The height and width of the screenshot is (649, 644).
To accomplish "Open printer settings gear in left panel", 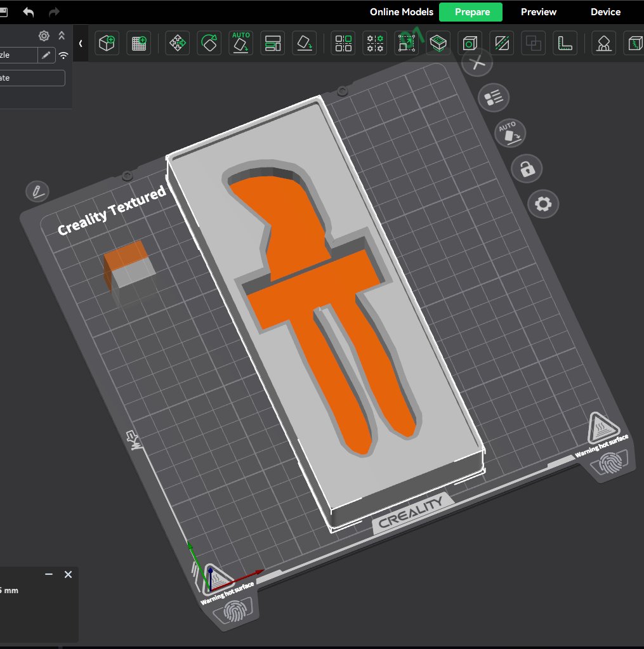I will [44, 36].
